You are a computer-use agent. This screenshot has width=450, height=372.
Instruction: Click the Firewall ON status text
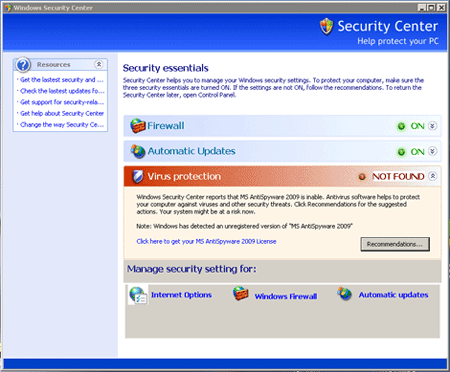coord(417,126)
